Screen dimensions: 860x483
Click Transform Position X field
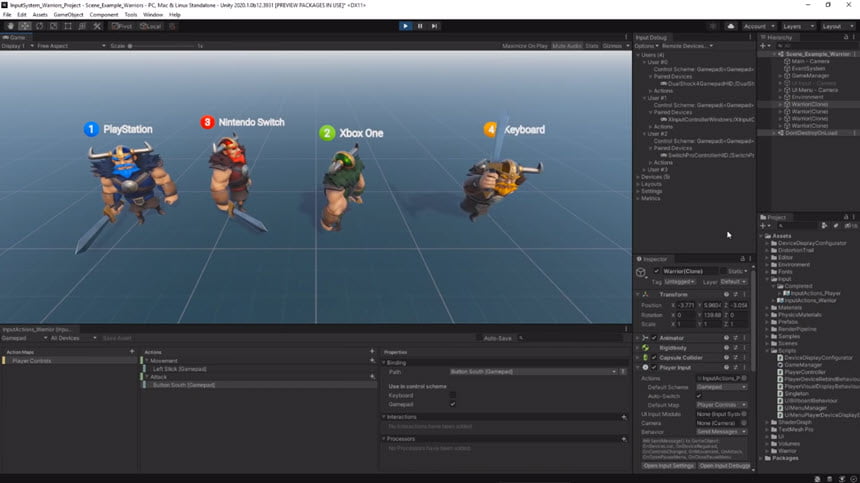click(686, 305)
